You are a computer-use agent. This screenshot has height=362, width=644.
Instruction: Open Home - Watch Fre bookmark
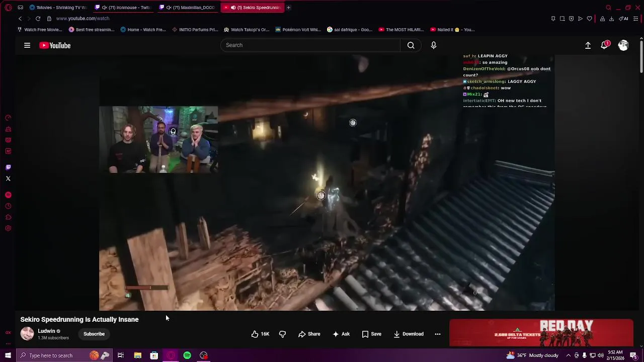tap(143, 30)
